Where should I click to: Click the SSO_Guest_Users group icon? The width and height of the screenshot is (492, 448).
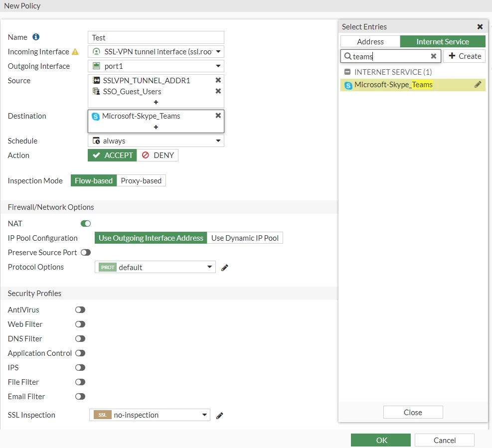tap(96, 91)
